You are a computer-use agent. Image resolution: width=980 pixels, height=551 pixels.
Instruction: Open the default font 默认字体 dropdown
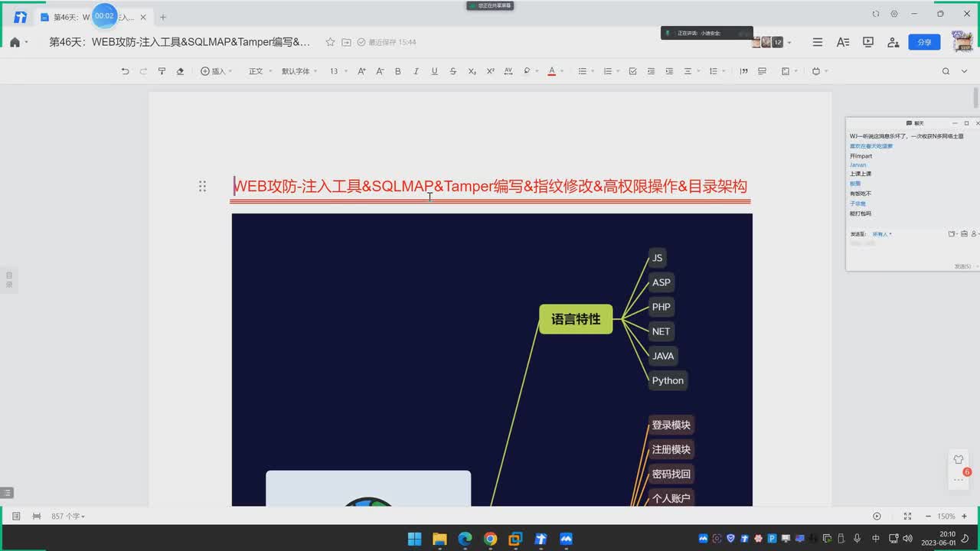coord(299,71)
